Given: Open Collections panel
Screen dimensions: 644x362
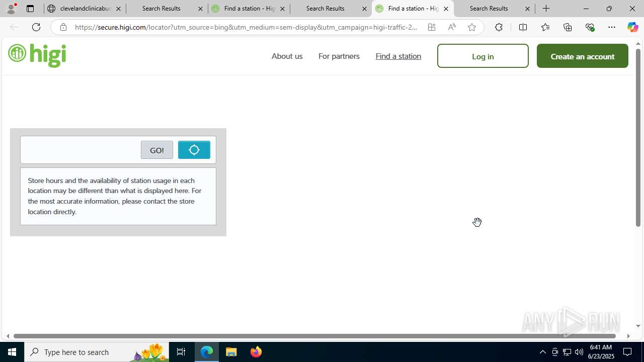Looking at the screenshot, I should 568,27.
